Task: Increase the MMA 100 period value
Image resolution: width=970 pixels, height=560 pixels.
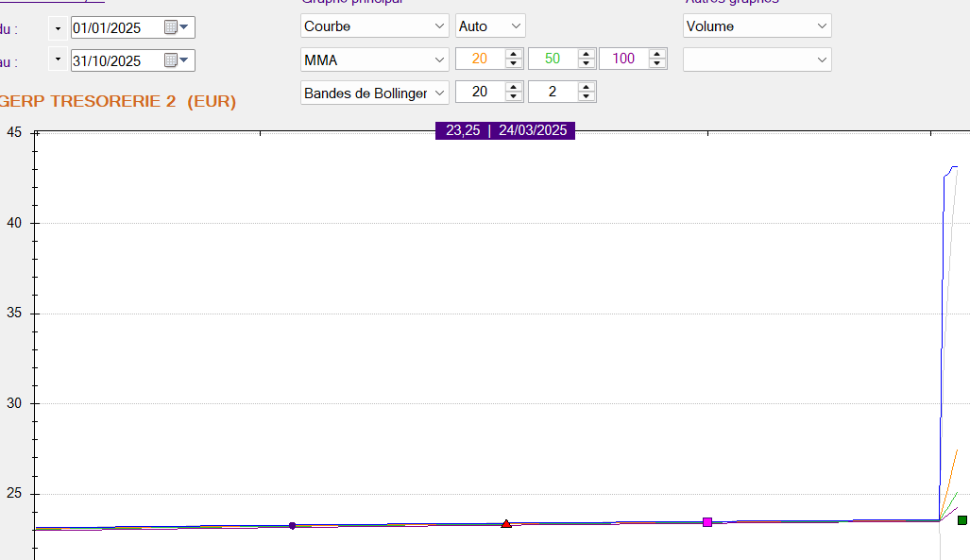Action: click(x=658, y=54)
